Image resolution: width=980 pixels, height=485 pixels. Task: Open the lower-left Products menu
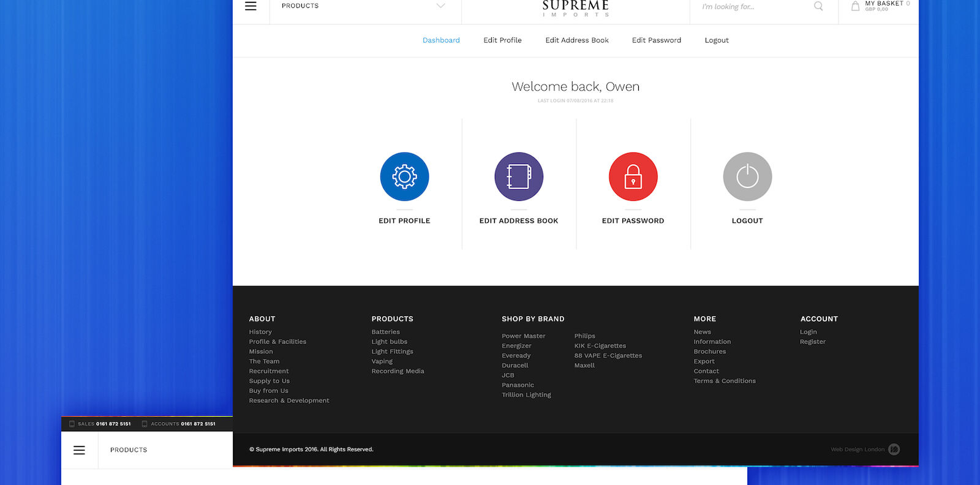(x=129, y=450)
